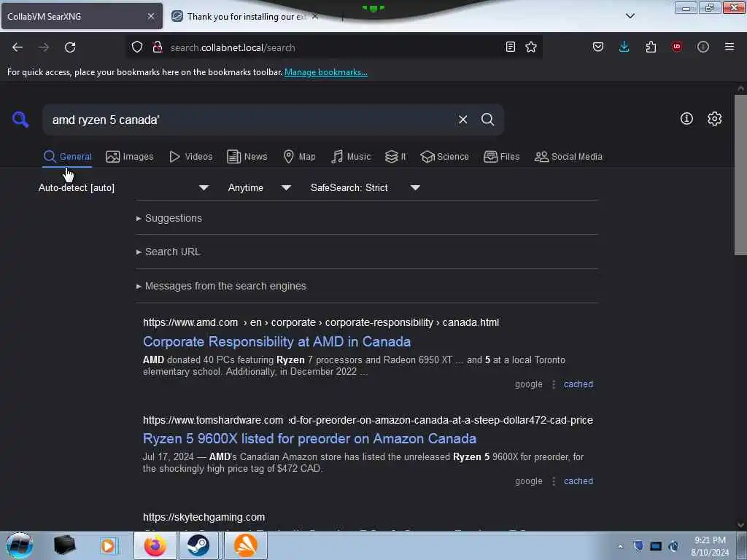The image size is (747, 560).
Task: Click the scrollbar down arrow
Action: (740, 525)
